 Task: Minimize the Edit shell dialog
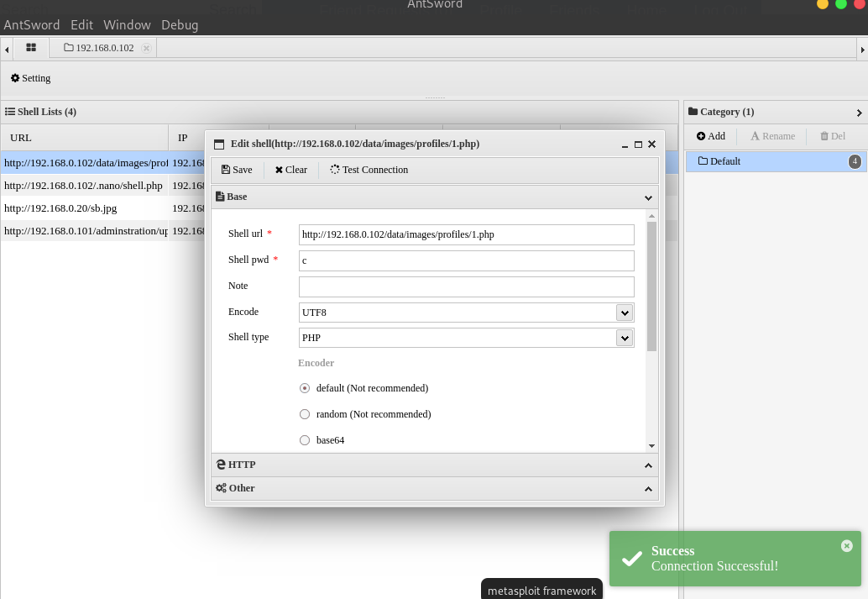(x=625, y=144)
